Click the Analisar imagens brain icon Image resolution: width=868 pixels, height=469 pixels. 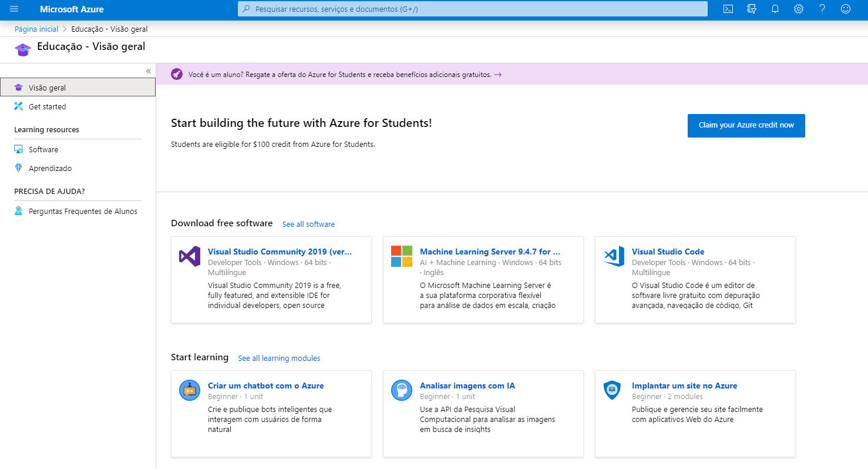coord(402,390)
